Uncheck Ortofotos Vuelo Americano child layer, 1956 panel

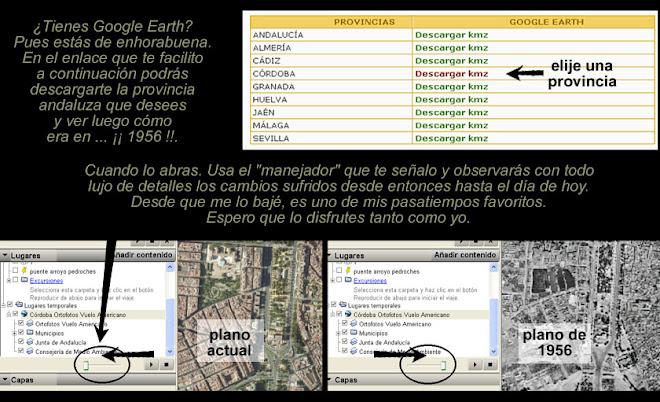click(x=344, y=323)
